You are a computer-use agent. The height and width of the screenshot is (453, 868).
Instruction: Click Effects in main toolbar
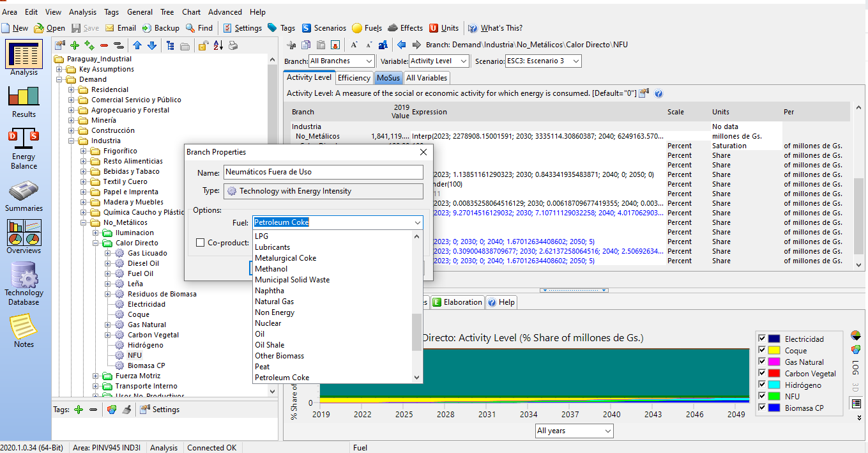point(406,28)
